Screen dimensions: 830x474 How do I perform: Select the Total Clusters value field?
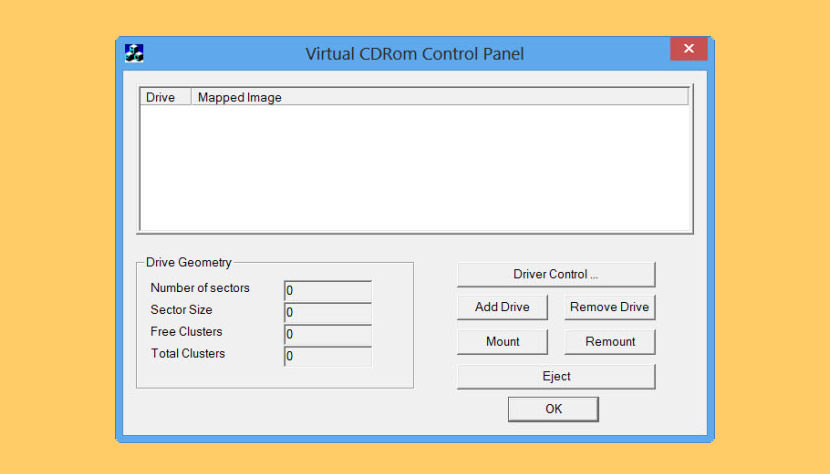pos(328,355)
